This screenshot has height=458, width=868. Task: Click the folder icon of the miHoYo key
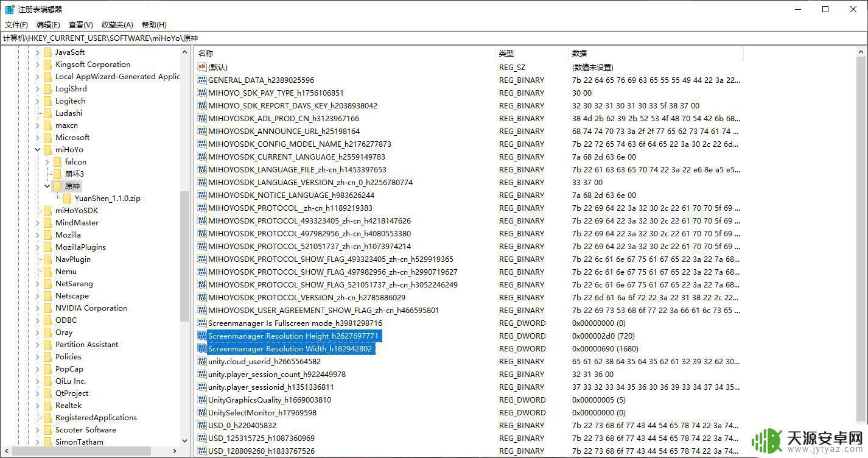tap(47, 149)
